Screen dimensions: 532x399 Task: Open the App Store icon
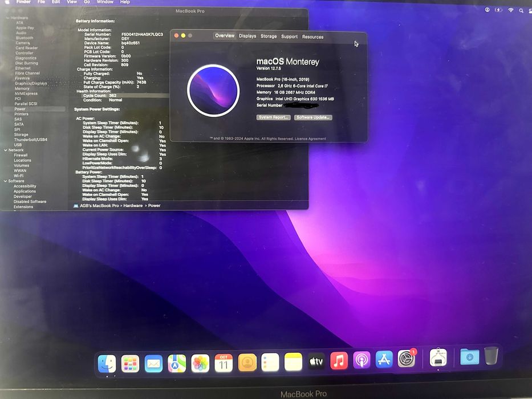(384, 360)
